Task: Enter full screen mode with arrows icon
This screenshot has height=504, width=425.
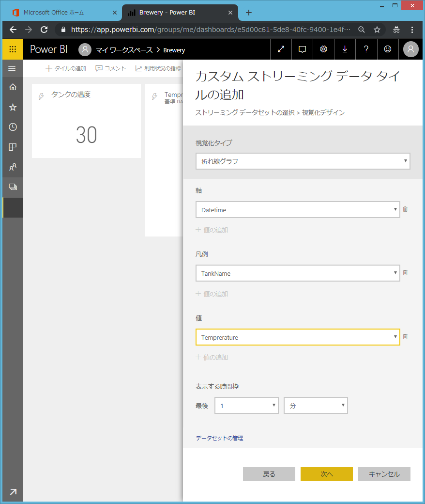Action: pyautogui.click(x=281, y=49)
